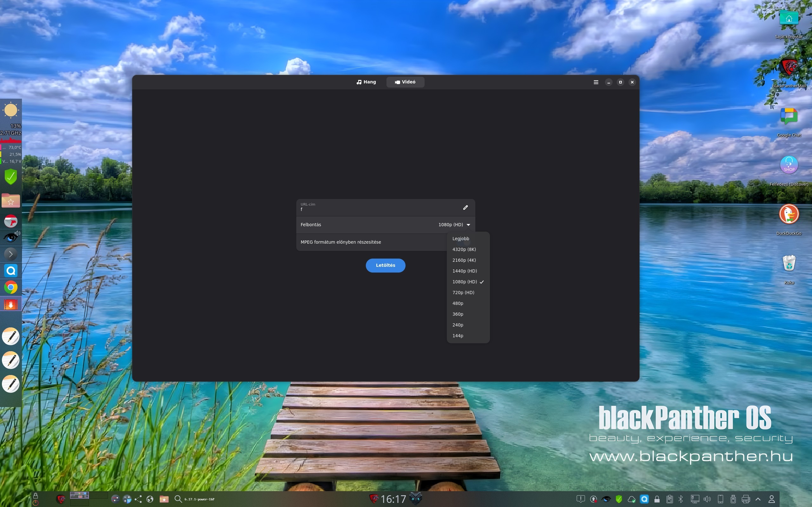This screenshot has height=507, width=812.
Task: Pick 2160p (4K) from the list
Action: pyautogui.click(x=464, y=260)
